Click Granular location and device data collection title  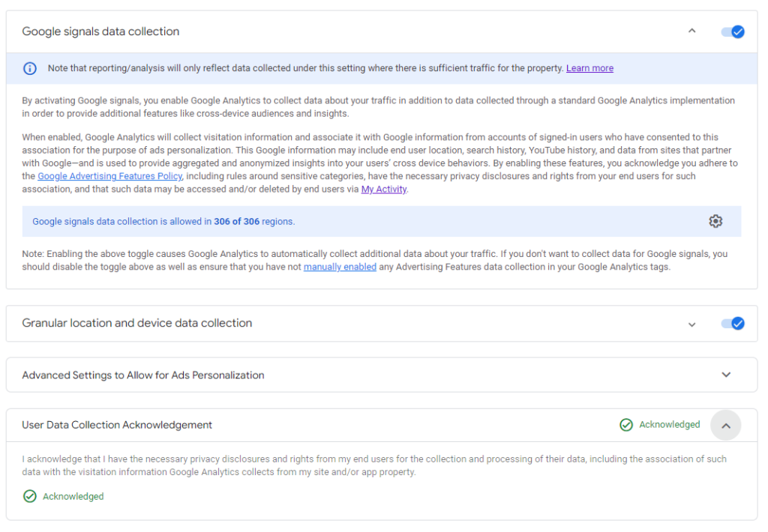(x=137, y=323)
